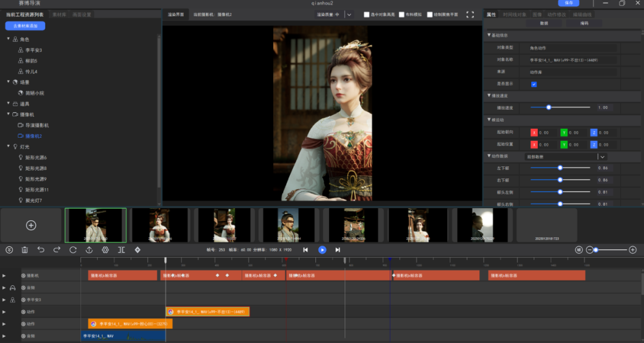Open the gear-like settings icon in timeline toolbar
Screen dimensions: 644x343
click(x=105, y=250)
